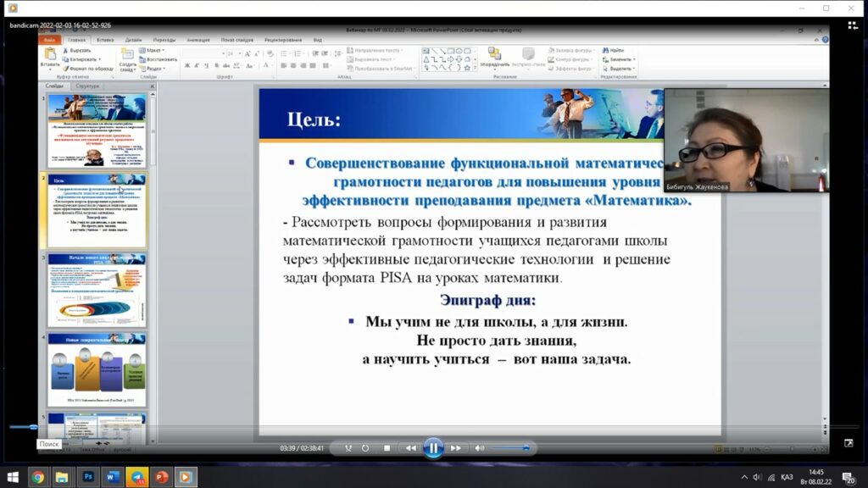The image size is (868, 488).
Task: Open File Explorer from the taskbar
Action: pos(61,476)
